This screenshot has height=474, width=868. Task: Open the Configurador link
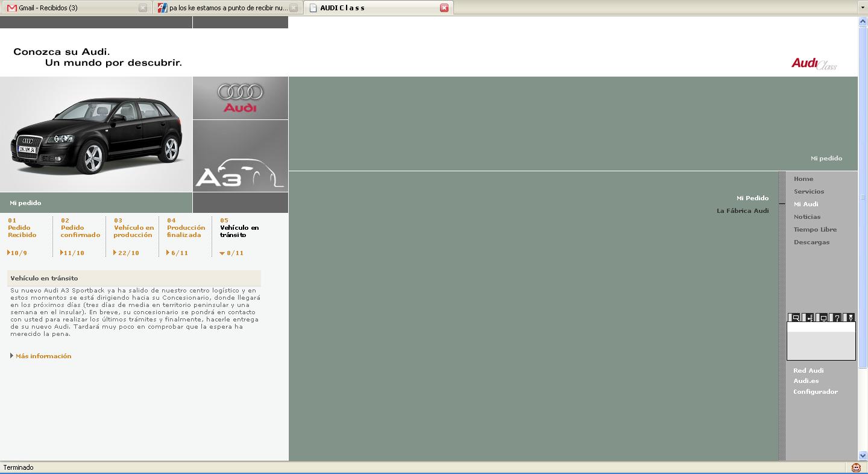tap(816, 391)
